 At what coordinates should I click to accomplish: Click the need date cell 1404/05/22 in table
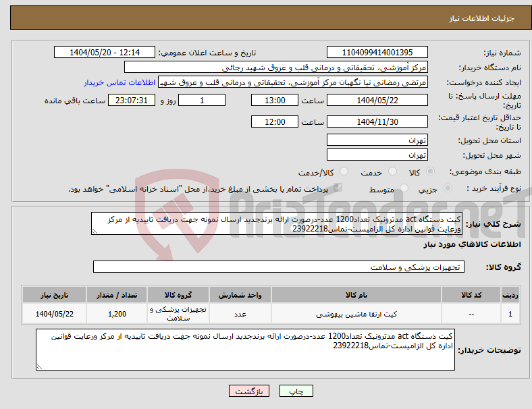point(54,314)
